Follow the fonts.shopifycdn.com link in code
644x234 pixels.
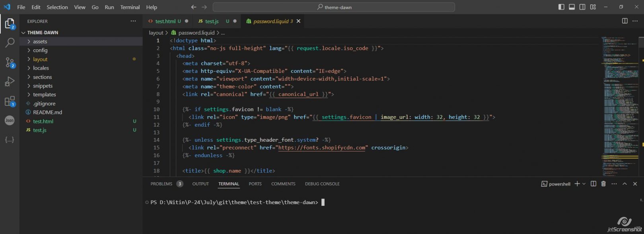pyautogui.click(x=321, y=148)
